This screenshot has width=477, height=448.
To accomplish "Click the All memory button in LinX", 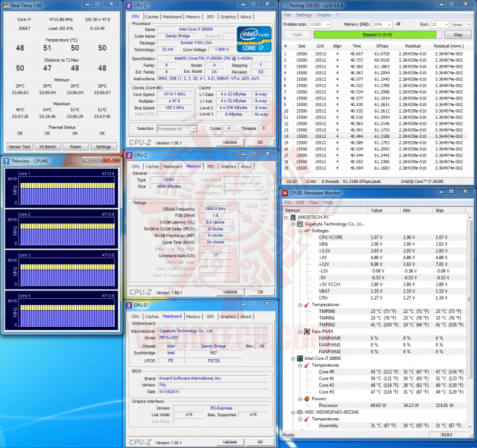I will pos(398,24).
